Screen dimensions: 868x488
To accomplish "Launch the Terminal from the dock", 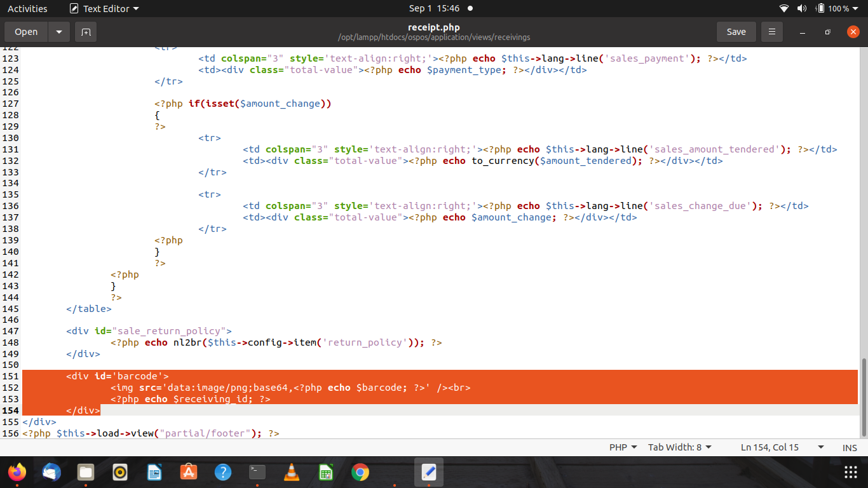I will [255, 472].
